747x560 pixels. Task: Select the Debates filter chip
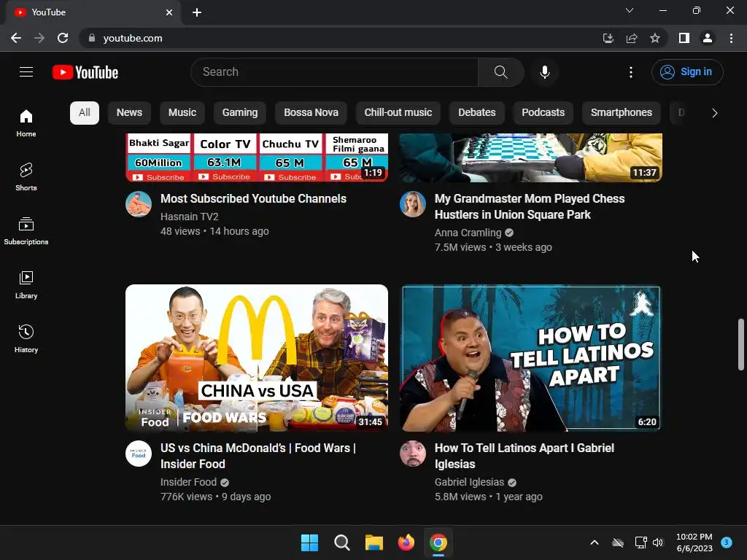(477, 113)
